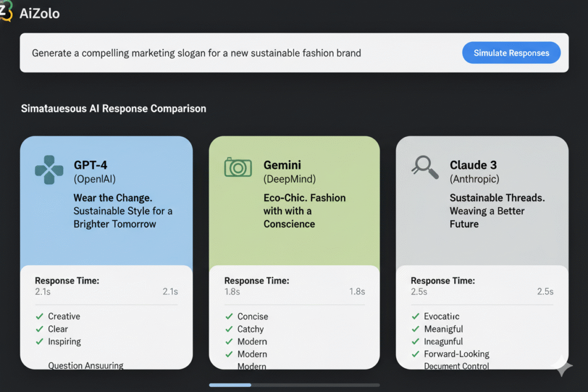Screen dimensions: 588x392
Task: Click the green checkmark beside Creative
Action: tap(40, 316)
